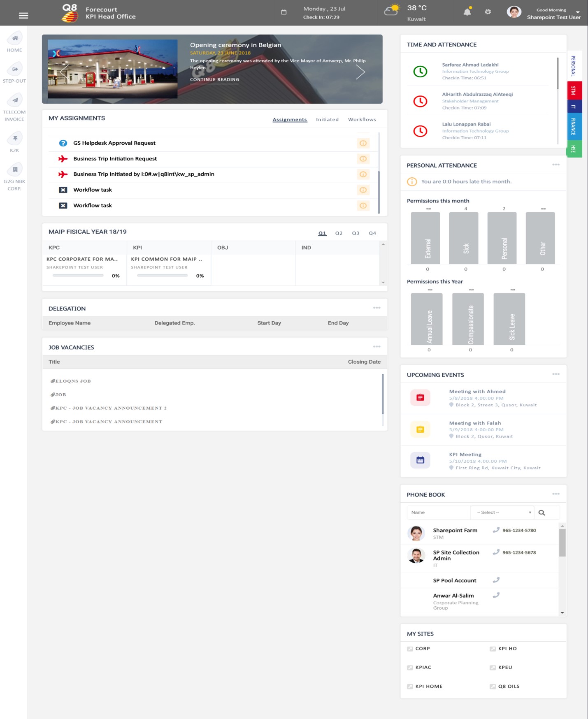Click the Q8 logo

tap(70, 13)
